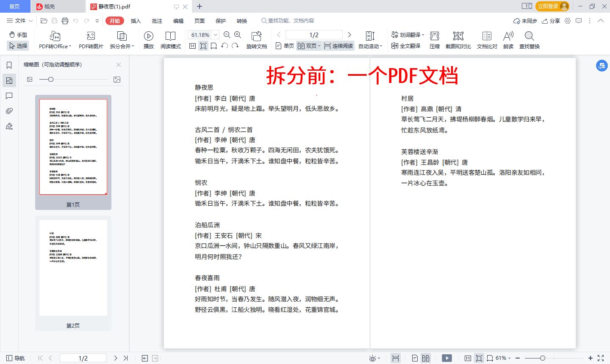Image resolution: width=610 pixels, height=364 pixels.
Task: Switch to the 批注 ribbon tab
Action: pyautogui.click(x=157, y=21)
